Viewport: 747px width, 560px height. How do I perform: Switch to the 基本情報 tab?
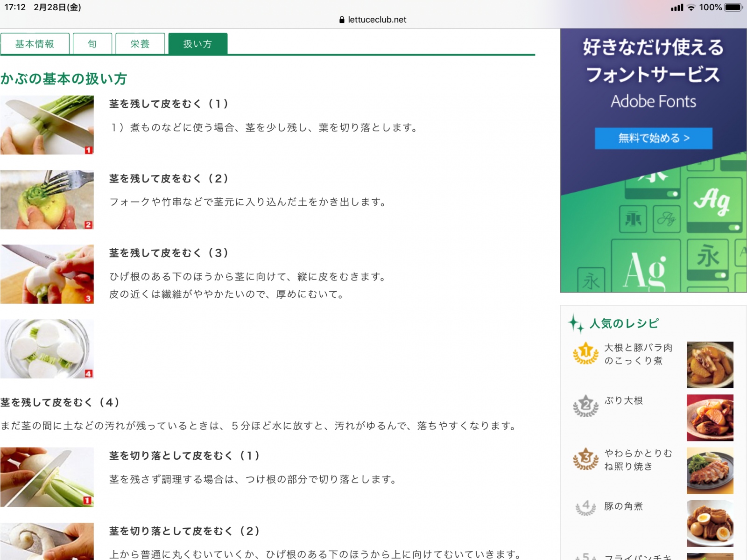click(35, 44)
